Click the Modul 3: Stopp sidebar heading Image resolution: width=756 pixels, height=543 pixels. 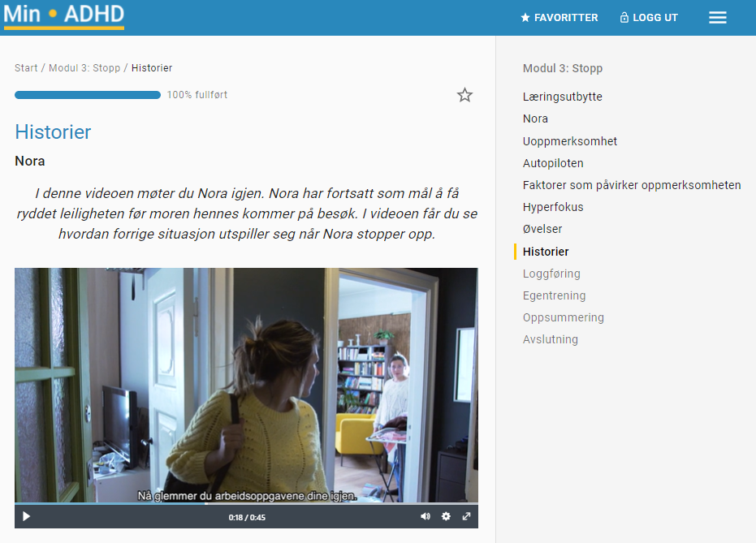pos(563,68)
